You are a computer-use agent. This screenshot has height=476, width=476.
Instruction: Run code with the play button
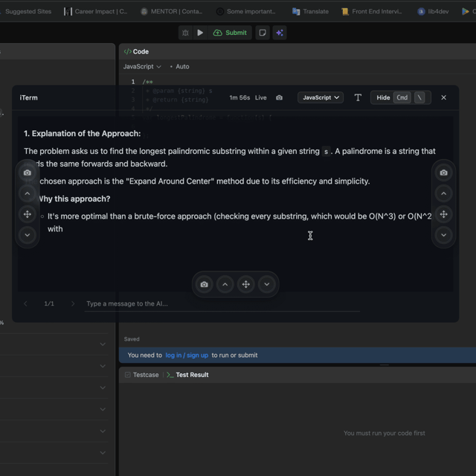[200, 33]
